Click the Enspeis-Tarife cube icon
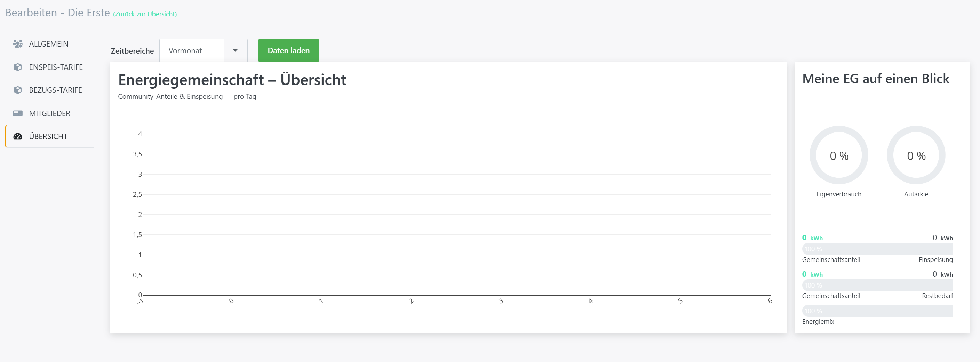Viewport: 980px width, 362px height. click(x=17, y=67)
